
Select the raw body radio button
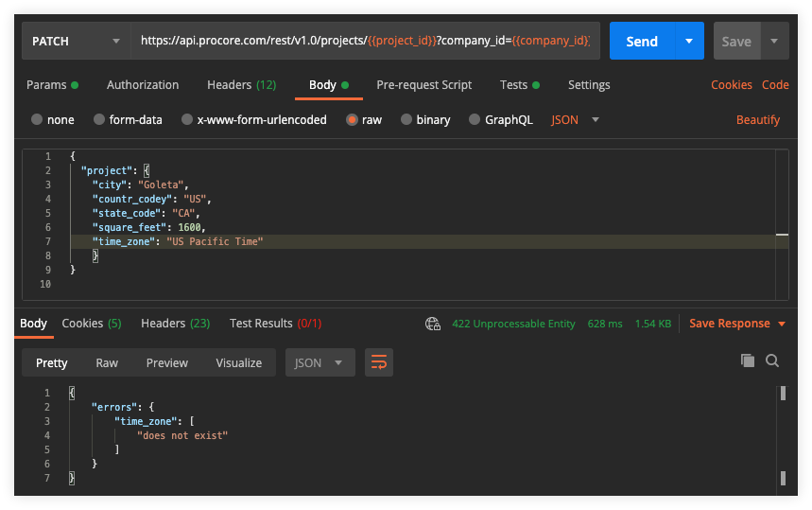[x=353, y=120]
